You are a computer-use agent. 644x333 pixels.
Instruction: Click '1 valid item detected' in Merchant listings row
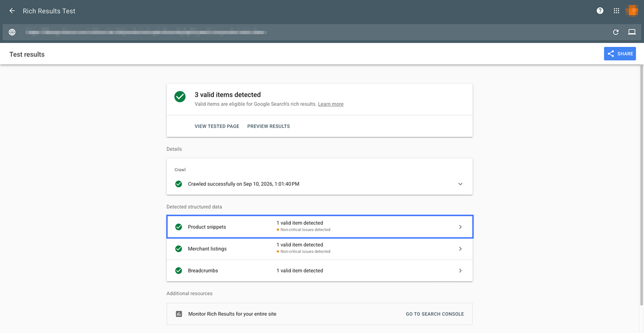click(300, 245)
